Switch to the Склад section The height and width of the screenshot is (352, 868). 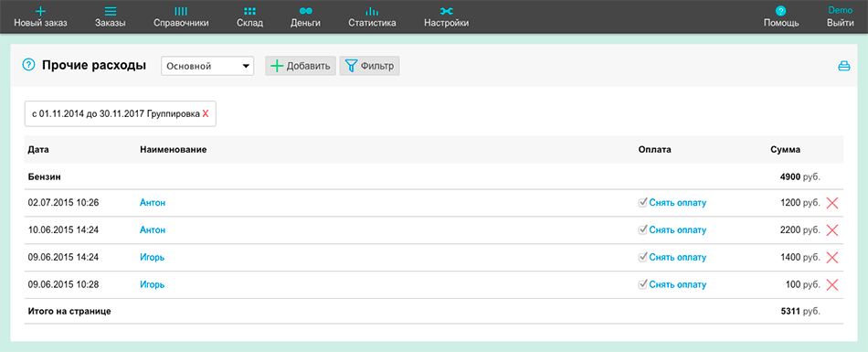point(249,23)
